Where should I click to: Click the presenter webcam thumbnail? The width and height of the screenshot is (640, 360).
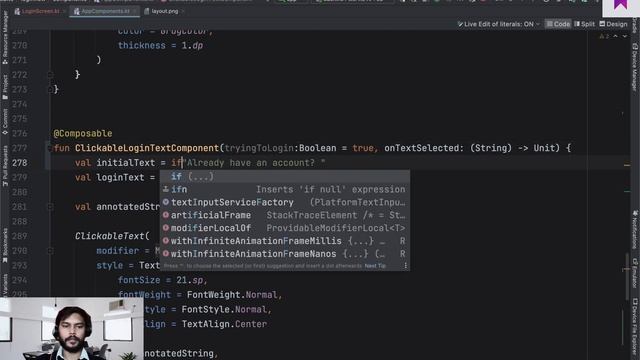pos(72,329)
